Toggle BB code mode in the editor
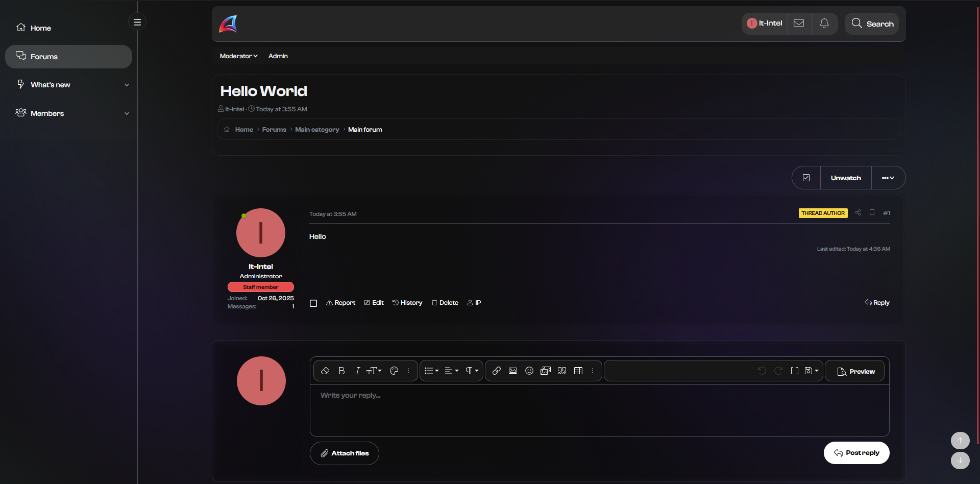This screenshot has height=484, width=980. pyautogui.click(x=794, y=371)
